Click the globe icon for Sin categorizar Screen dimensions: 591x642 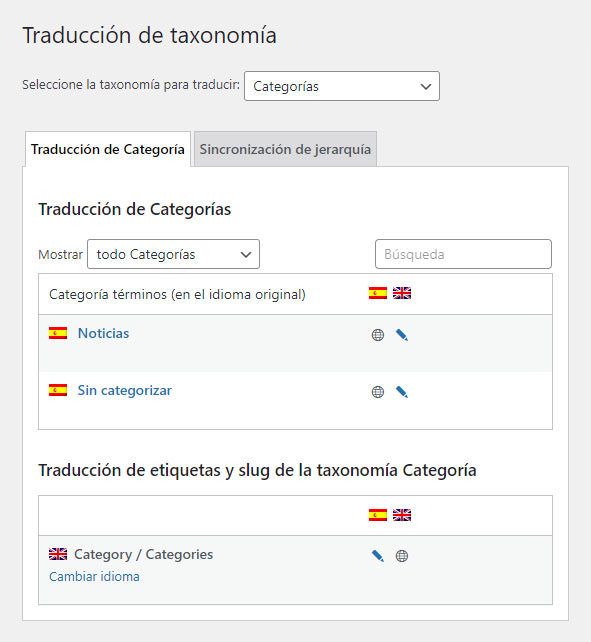[x=378, y=392]
